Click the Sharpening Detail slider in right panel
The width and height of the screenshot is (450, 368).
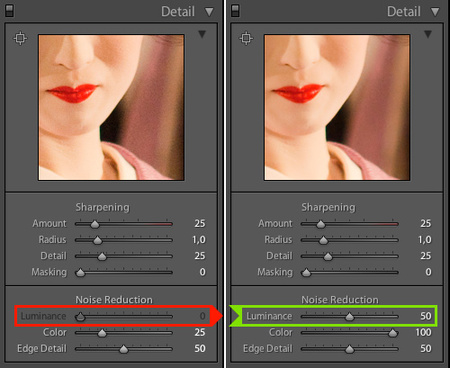coord(350,256)
